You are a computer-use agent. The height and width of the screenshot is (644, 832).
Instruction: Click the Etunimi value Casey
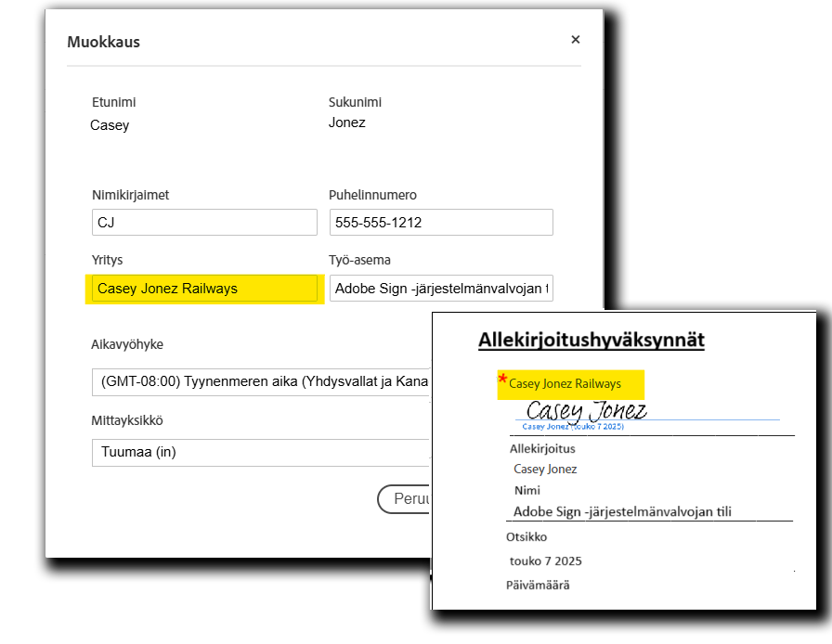coord(110,125)
